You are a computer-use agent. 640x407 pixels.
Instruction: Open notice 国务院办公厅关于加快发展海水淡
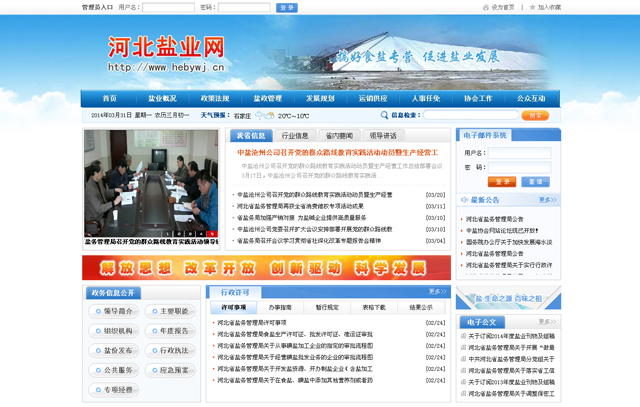(509, 242)
